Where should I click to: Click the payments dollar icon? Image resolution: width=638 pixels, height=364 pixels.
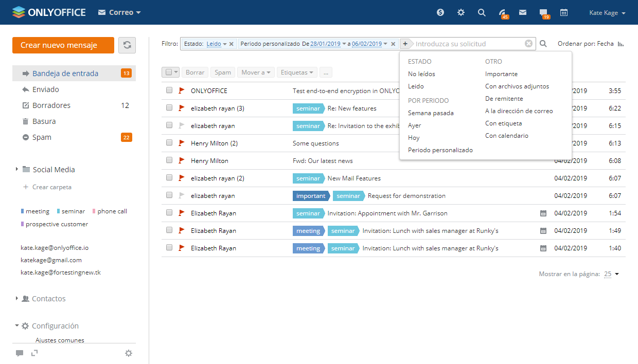pos(440,13)
